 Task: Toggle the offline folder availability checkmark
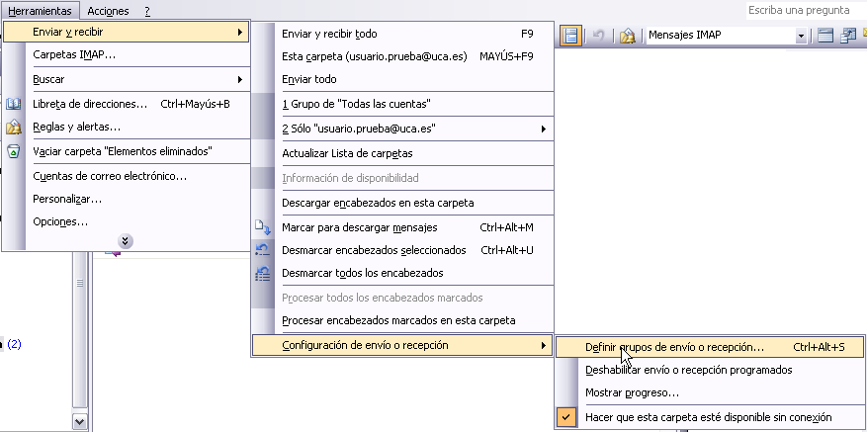tap(565, 417)
